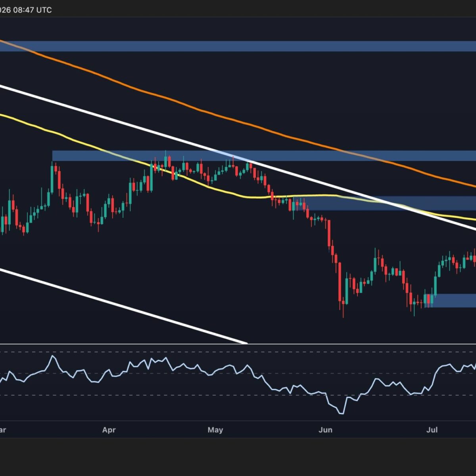Click the RSI June oversold trough

pos(341,413)
